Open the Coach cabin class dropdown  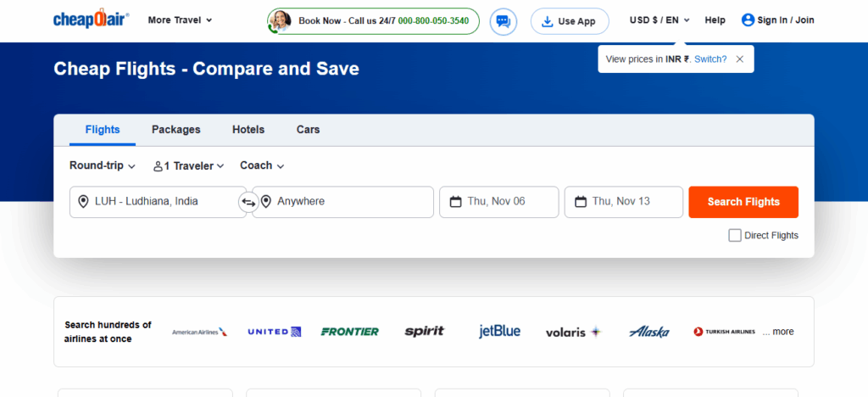(262, 165)
